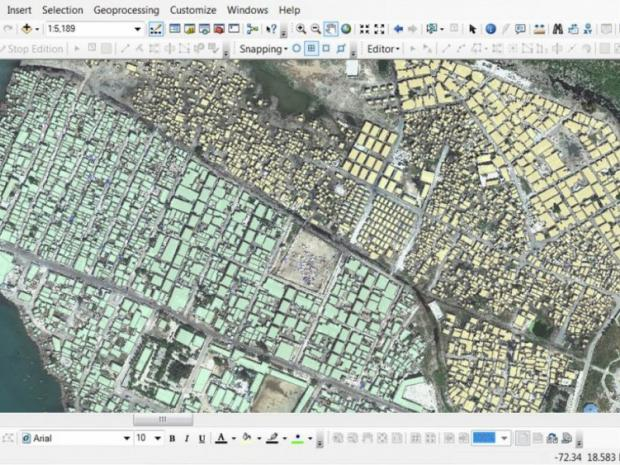
Task: Click the HTML Popup tool
Action: (520, 29)
